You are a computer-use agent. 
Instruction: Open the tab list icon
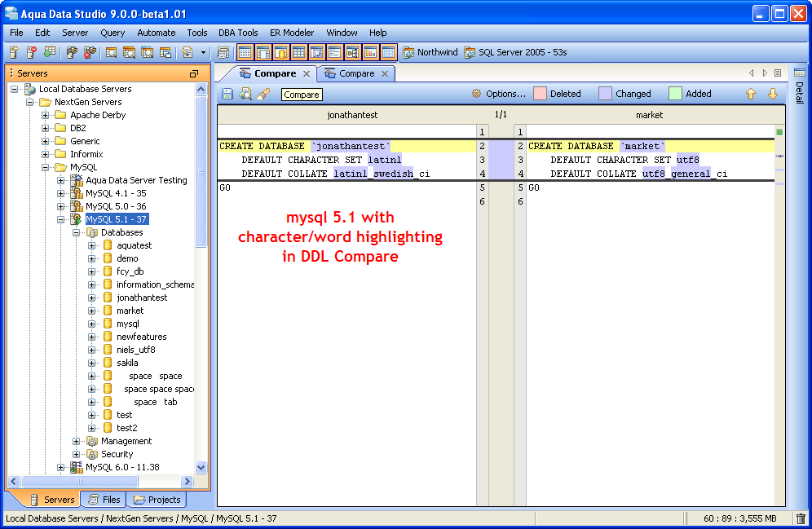tap(777, 73)
